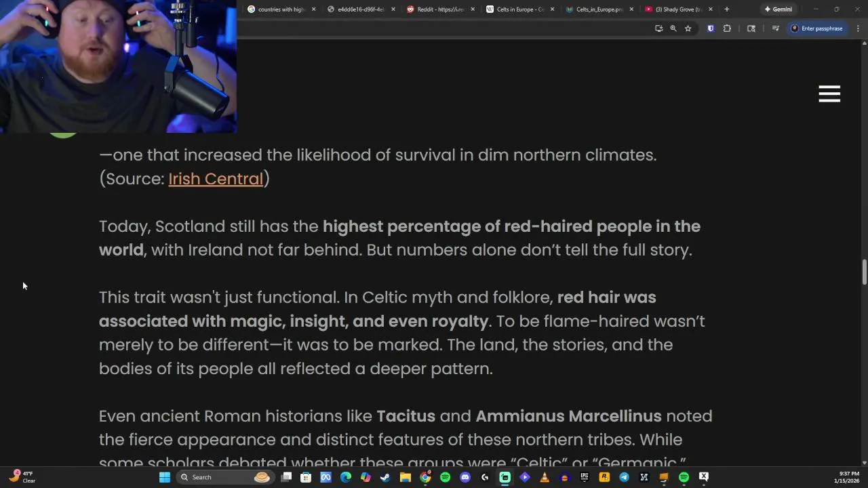
Task: Open the zoom magnifier icon in address bar
Action: tap(673, 28)
